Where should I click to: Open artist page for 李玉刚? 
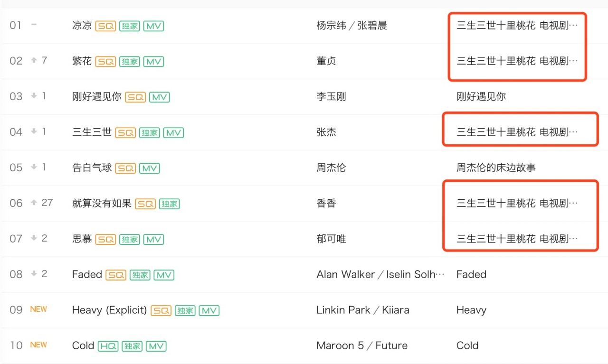331,97
